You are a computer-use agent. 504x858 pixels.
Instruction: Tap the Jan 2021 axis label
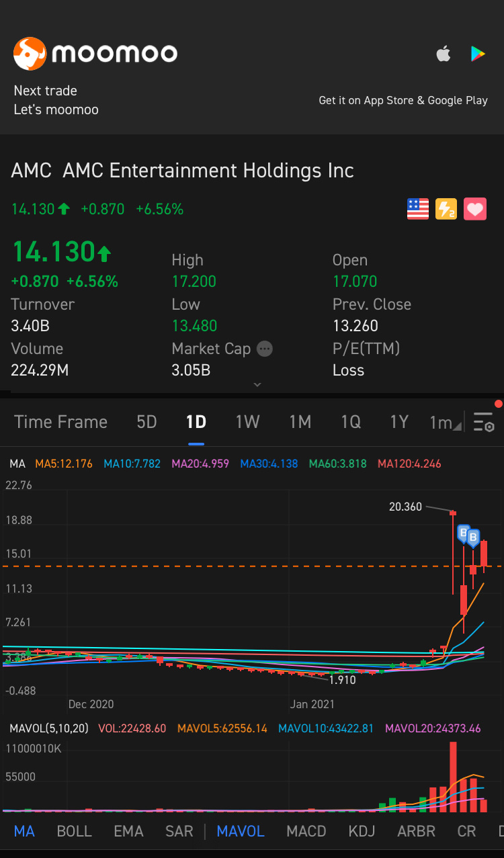[x=312, y=704]
